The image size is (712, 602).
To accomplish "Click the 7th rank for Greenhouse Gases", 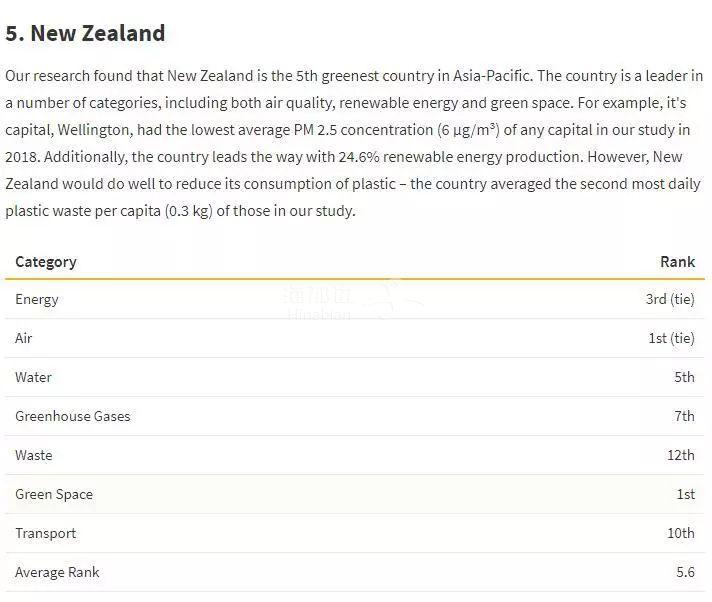I will point(684,416).
